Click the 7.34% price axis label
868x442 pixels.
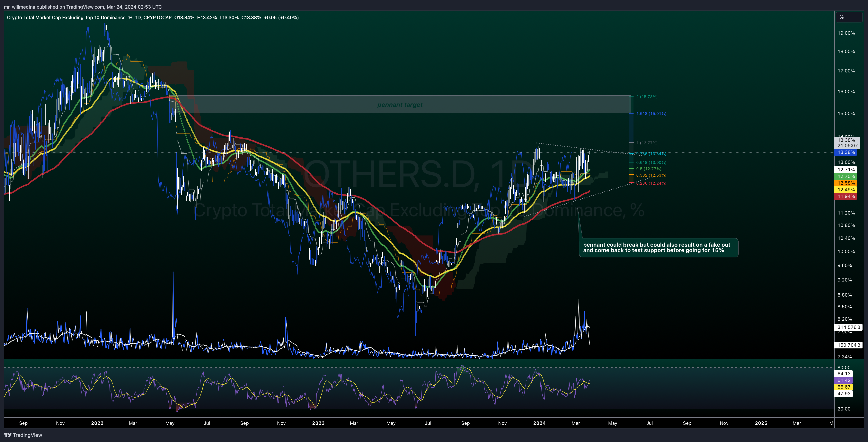coord(844,357)
